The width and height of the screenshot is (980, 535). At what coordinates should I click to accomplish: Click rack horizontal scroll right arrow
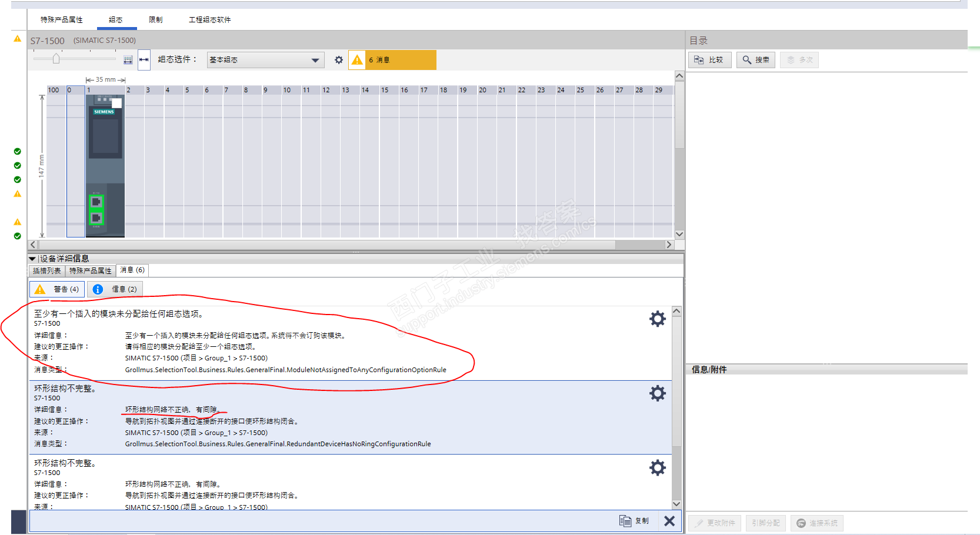pos(669,245)
